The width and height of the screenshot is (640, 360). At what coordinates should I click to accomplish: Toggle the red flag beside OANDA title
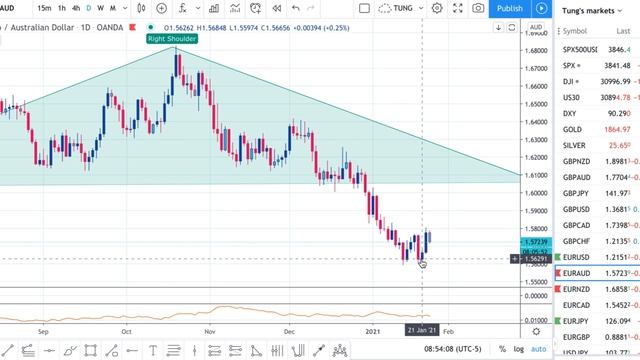click(132, 27)
